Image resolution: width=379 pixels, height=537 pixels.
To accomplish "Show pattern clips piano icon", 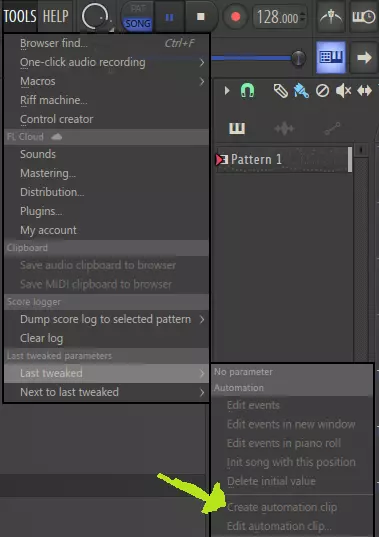I will click(x=237, y=129).
